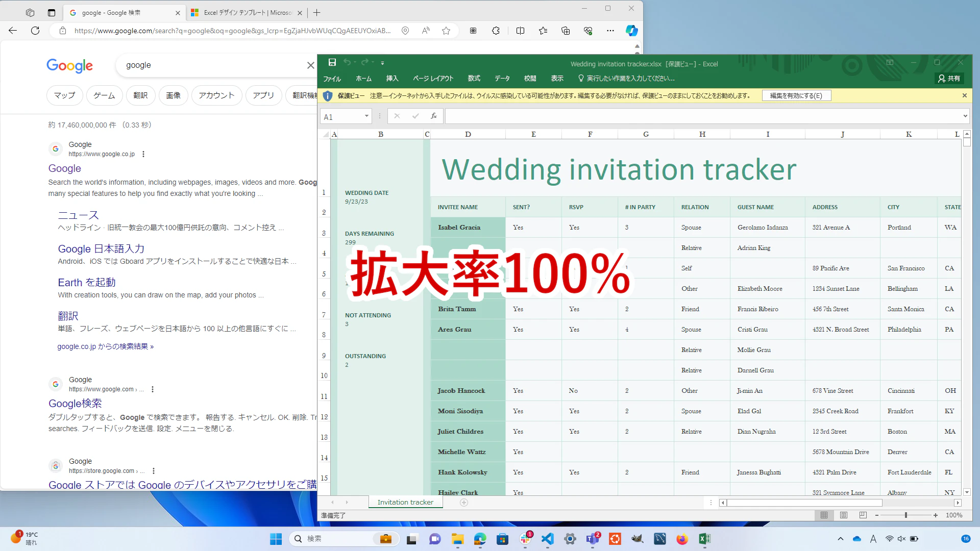Click the Save icon in Excel
Screen dimensions: 980x551
click(332, 62)
